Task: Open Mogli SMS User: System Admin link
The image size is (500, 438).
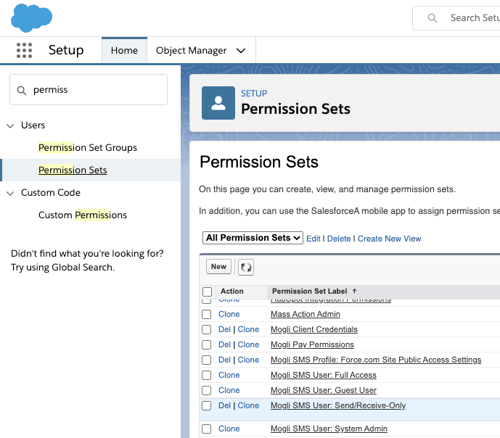Action: (329, 429)
